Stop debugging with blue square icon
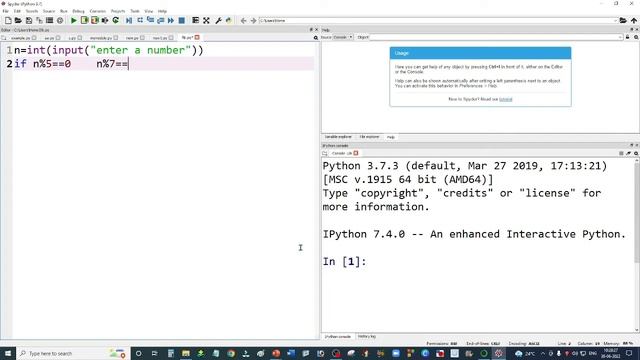Viewport: 640px width, 360px height. pyautogui.click(x=182, y=20)
